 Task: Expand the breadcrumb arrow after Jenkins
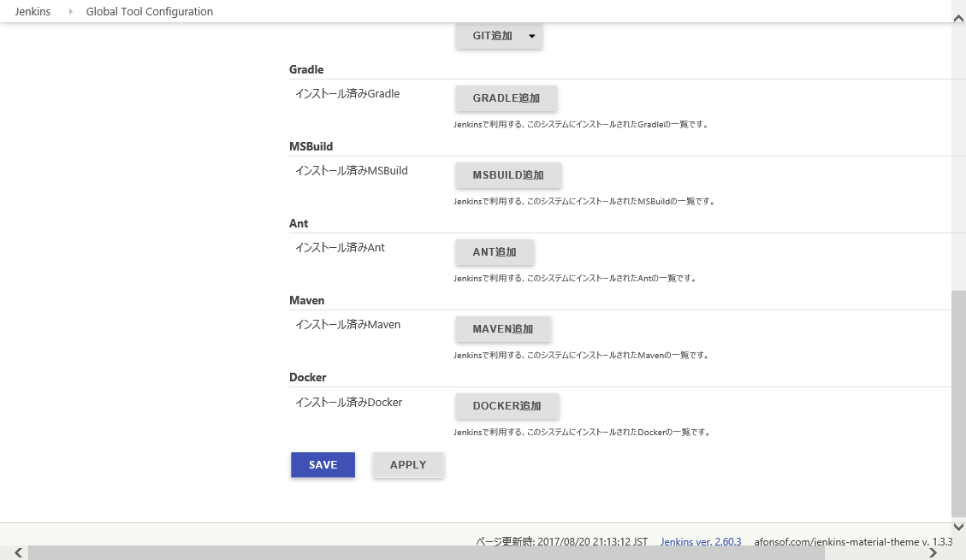tap(70, 11)
